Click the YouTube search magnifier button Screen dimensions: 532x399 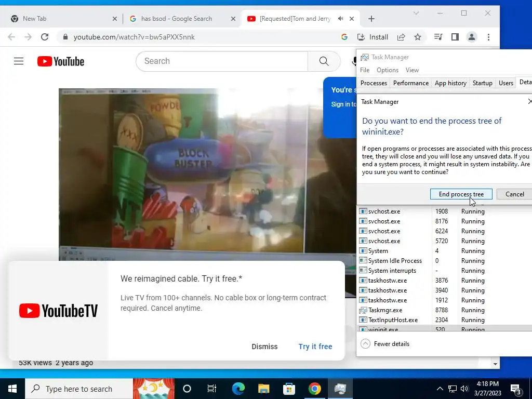tap(324, 61)
